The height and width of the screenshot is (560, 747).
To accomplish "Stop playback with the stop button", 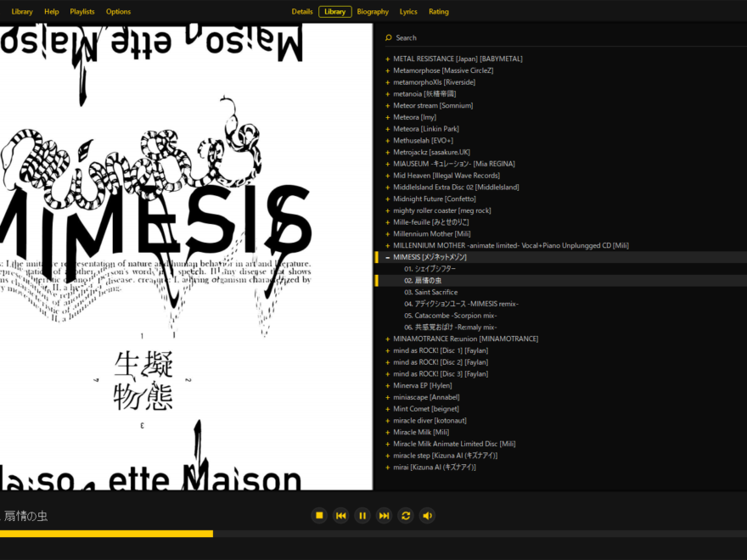I will pyautogui.click(x=319, y=515).
